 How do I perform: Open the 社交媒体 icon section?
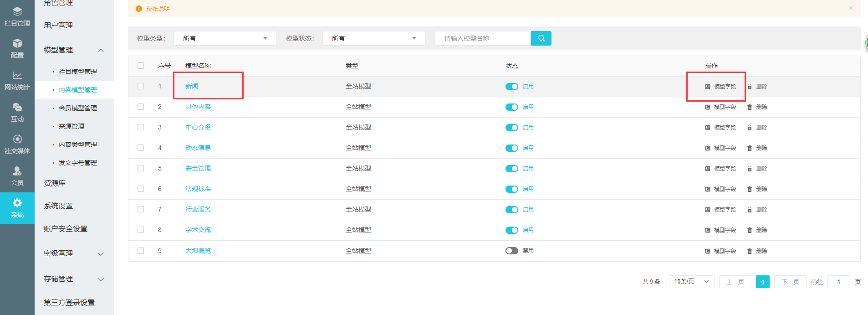17,144
